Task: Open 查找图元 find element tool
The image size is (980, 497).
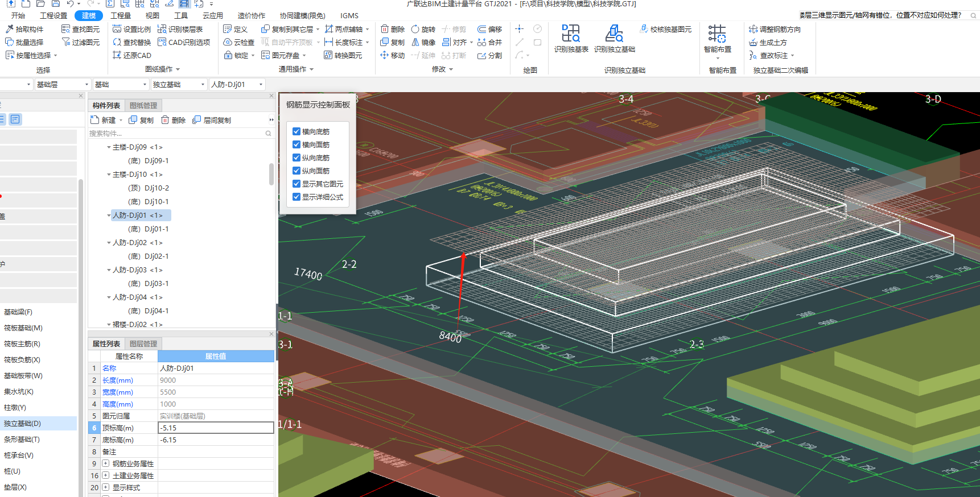Action: tap(80, 29)
